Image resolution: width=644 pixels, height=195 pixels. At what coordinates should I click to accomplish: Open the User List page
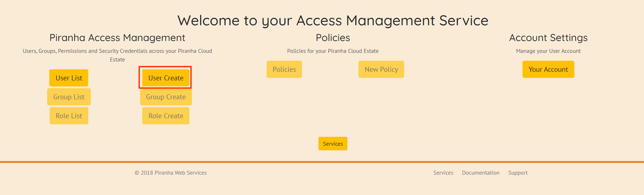[69, 78]
